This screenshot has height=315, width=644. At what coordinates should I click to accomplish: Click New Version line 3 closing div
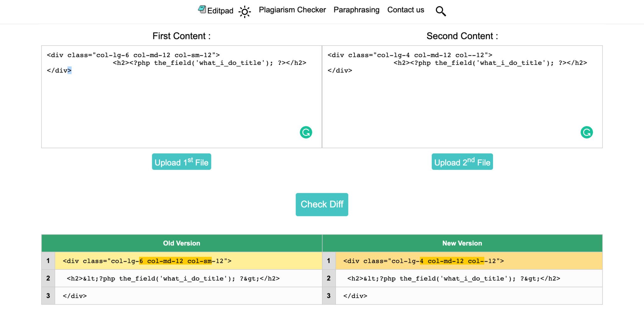point(355,296)
